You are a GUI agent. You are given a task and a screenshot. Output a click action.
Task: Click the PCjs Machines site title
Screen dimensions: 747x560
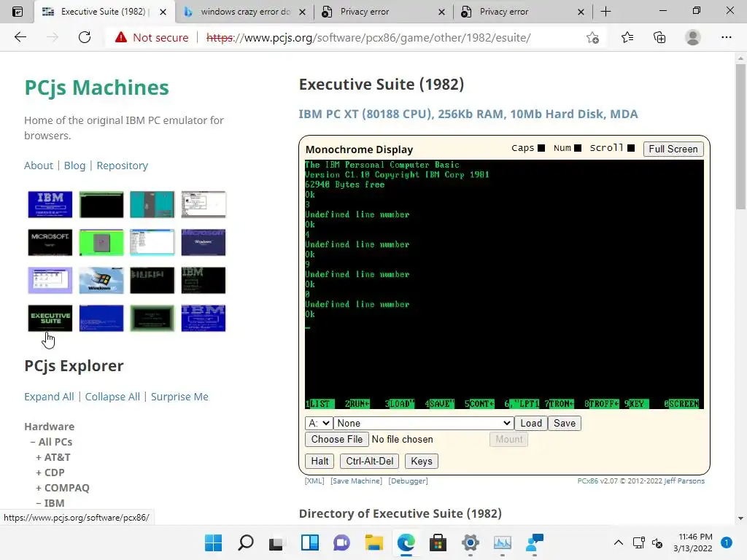click(97, 87)
